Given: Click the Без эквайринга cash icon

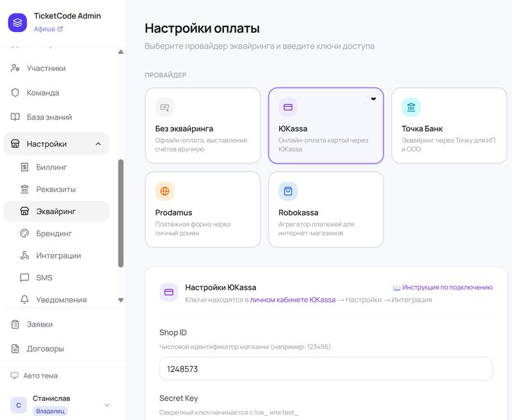Looking at the screenshot, I should point(164,107).
